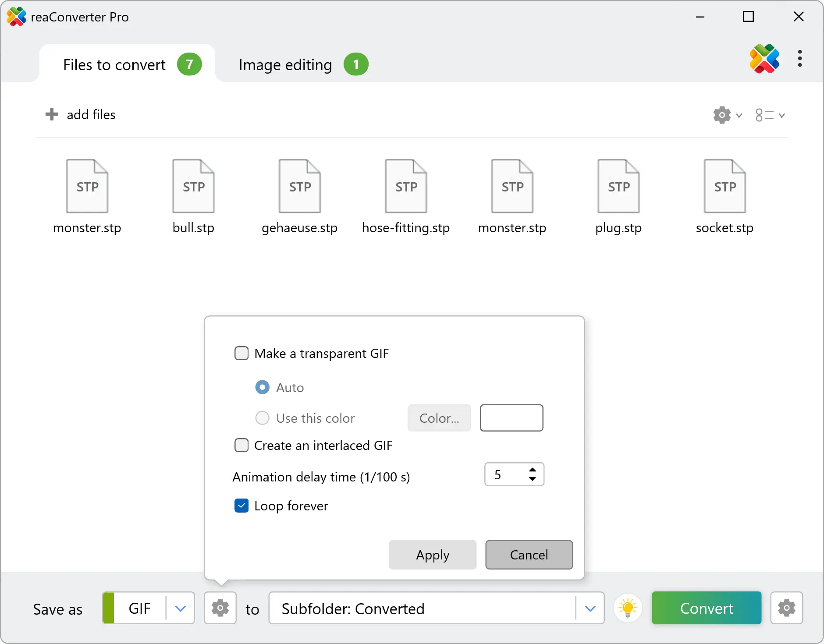Click the GIF format selector button
Viewport: 824px width, 644px height.
pyautogui.click(x=149, y=608)
